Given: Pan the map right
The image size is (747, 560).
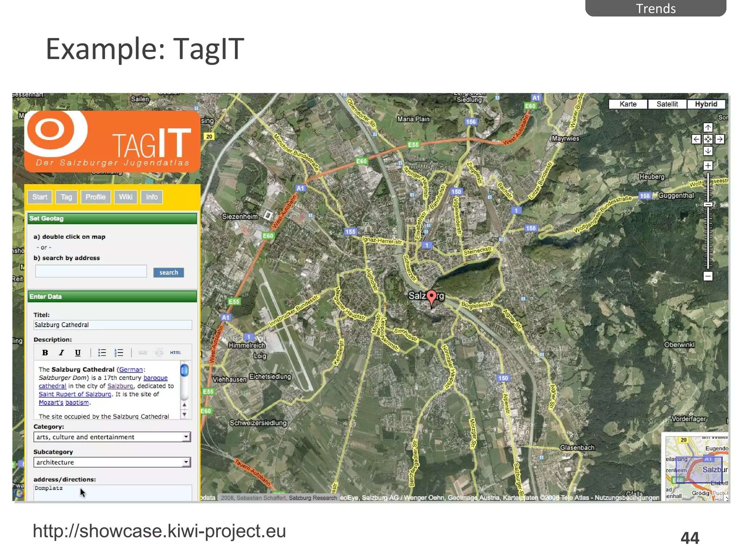Looking at the screenshot, I should click(x=720, y=139).
